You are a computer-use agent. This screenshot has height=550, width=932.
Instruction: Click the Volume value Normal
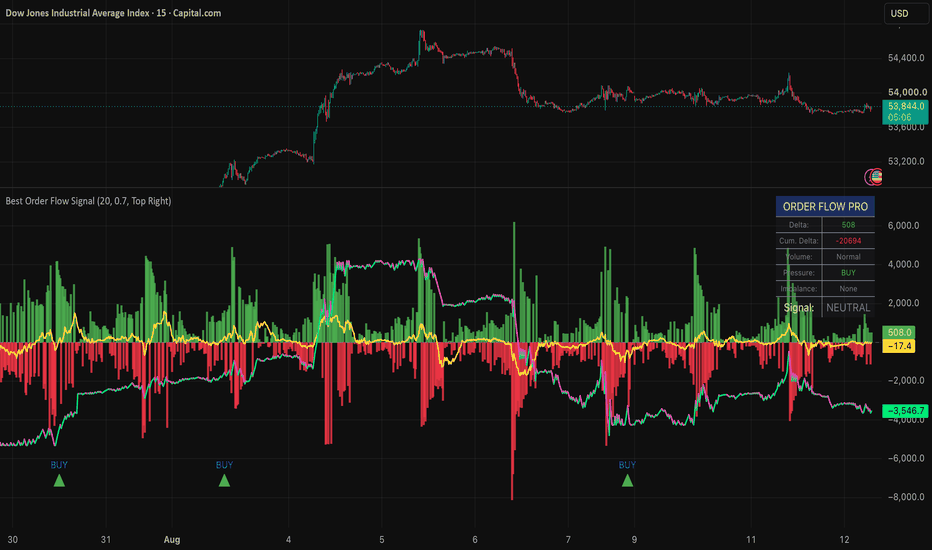pyautogui.click(x=848, y=257)
